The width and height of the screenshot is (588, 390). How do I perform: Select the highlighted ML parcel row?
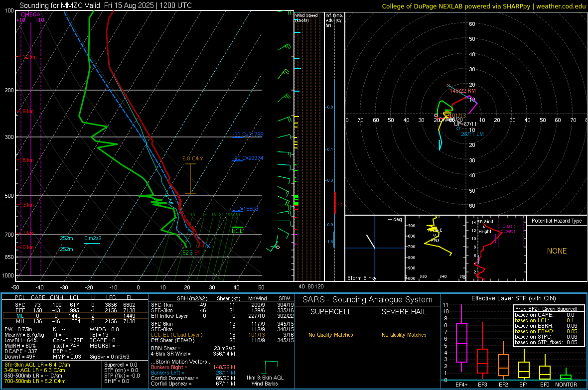(75, 316)
